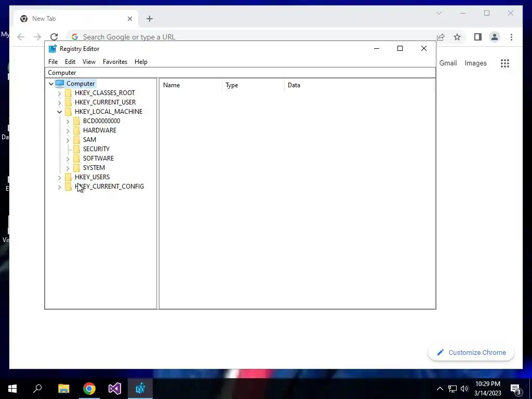Screen dimensions: 532x399
Task: Open the View menu in Registry Editor
Action: pos(89,62)
